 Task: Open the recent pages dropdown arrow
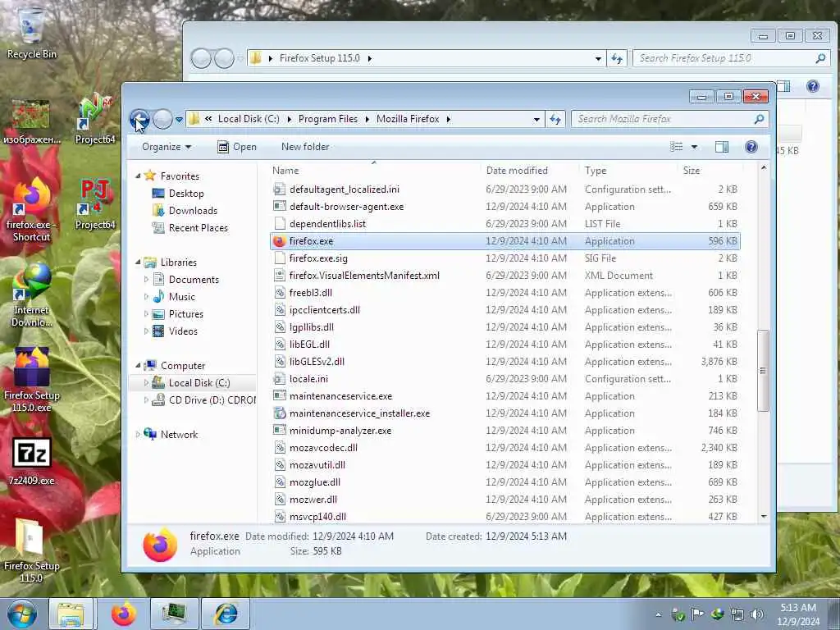coord(179,120)
